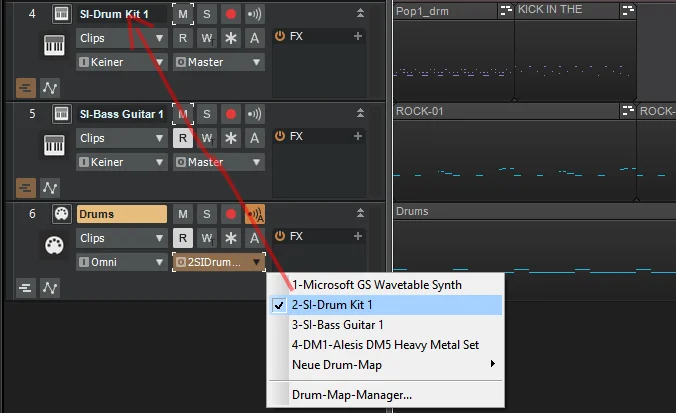Open the Omni input dropdown on Drums track
676x413 pixels.
[122, 262]
